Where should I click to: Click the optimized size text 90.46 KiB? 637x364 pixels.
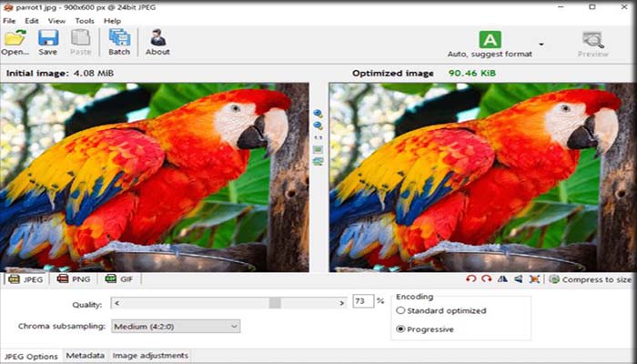(x=472, y=74)
